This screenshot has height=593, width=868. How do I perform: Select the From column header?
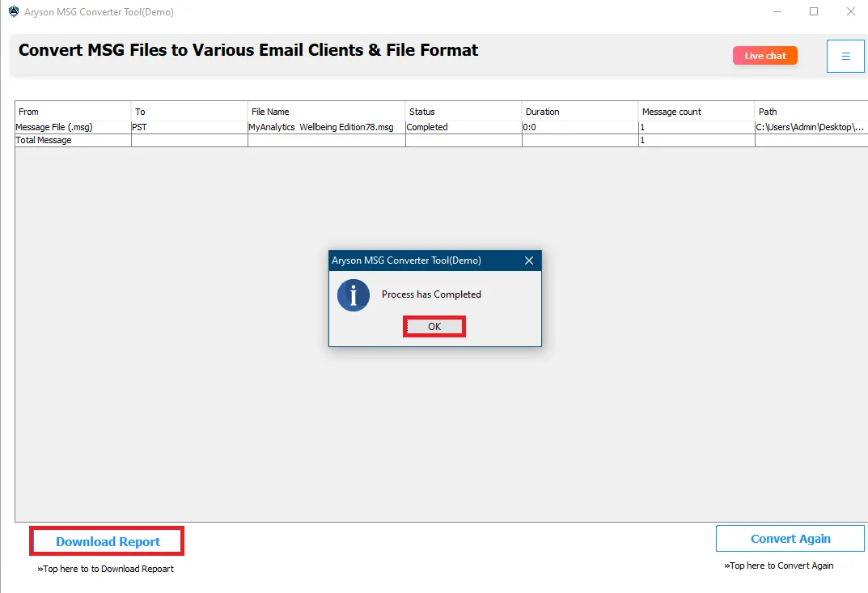click(73, 112)
